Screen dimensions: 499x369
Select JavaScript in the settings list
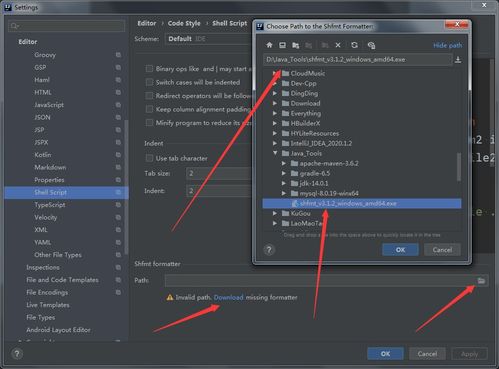tap(49, 105)
